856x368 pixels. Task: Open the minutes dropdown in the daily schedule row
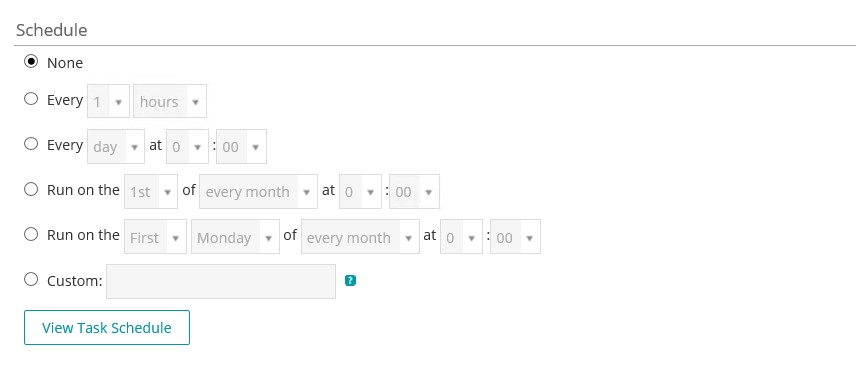[x=241, y=146]
